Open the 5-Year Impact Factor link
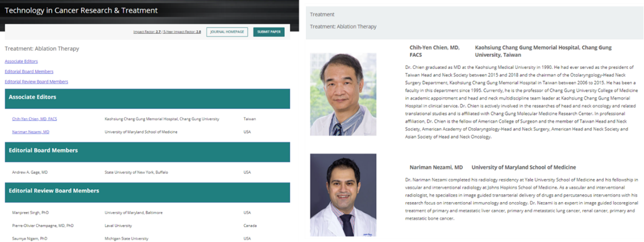This screenshot has height=242, width=644. pos(182,32)
